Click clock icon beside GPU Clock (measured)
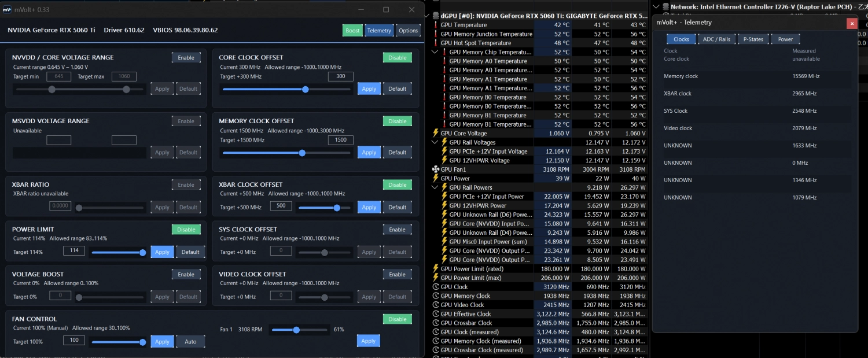868x358 pixels. click(436, 332)
